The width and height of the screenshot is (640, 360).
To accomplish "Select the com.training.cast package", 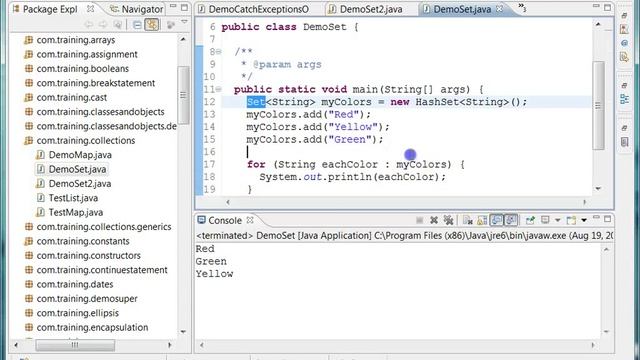I will [x=71, y=98].
